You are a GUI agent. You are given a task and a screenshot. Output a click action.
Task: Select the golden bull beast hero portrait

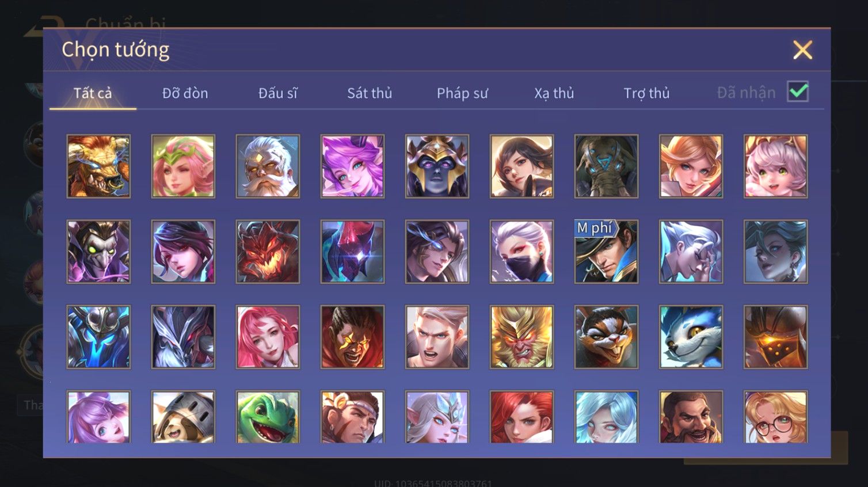98,166
